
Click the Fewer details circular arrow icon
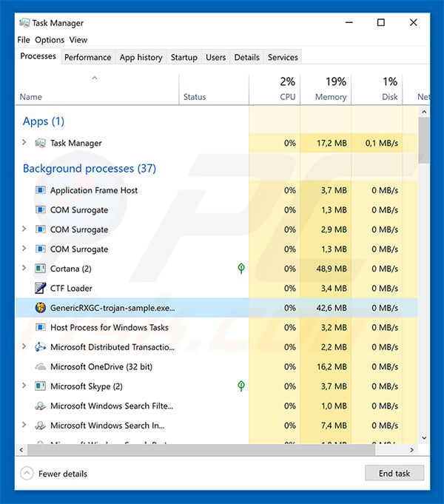(x=27, y=474)
